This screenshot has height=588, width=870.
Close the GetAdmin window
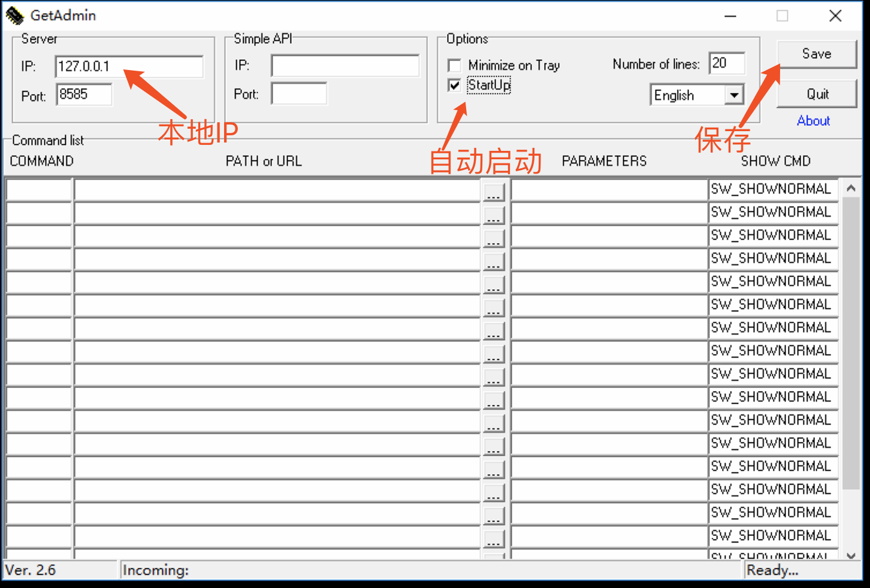click(835, 16)
